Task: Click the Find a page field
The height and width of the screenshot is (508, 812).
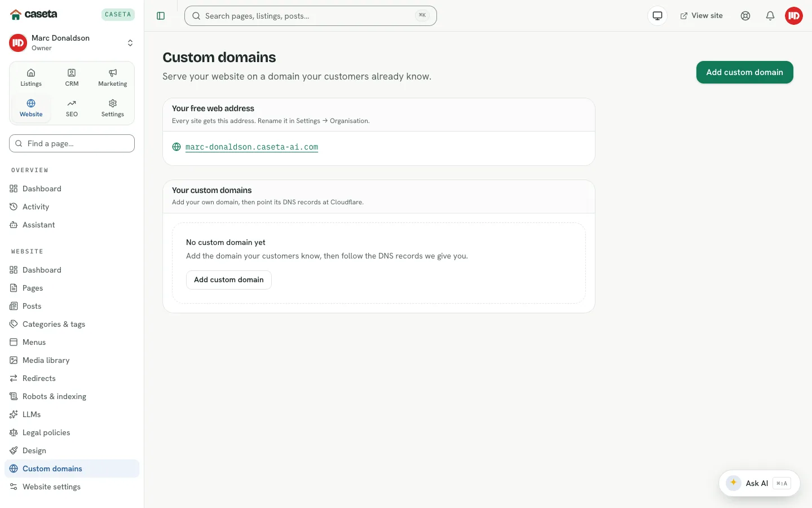Action: (x=72, y=143)
